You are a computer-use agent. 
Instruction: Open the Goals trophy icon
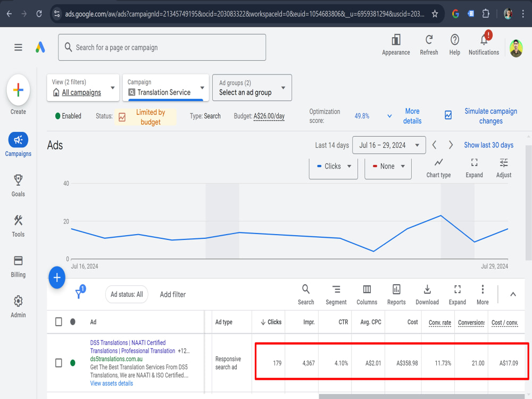(18, 180)
